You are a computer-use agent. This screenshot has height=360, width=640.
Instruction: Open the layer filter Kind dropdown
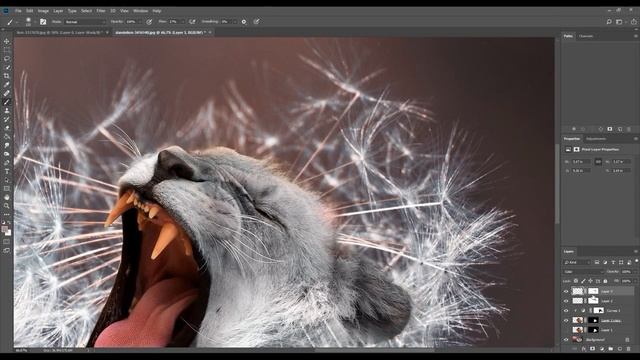[577, 262]
